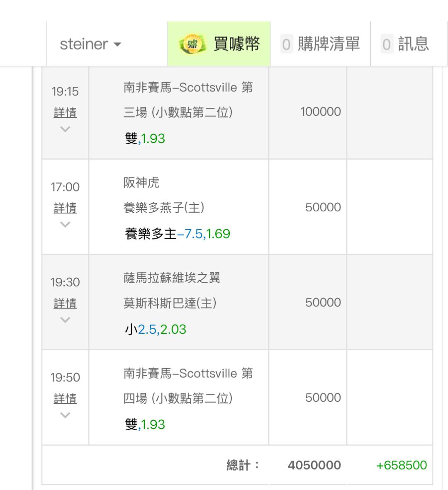Open 詳情 link for 19:15 bet
This screenshot has width=448, height=490.
pyautogui.click(x=65, y=112)
